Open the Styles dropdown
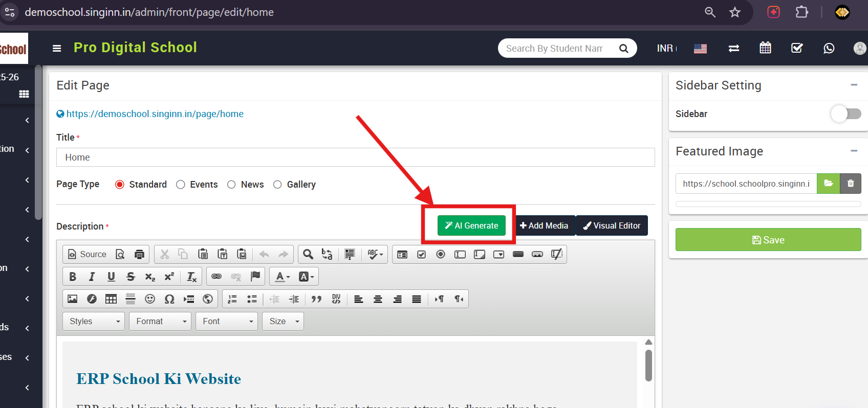This screenshot has width=868, height=408. [94, 321]
